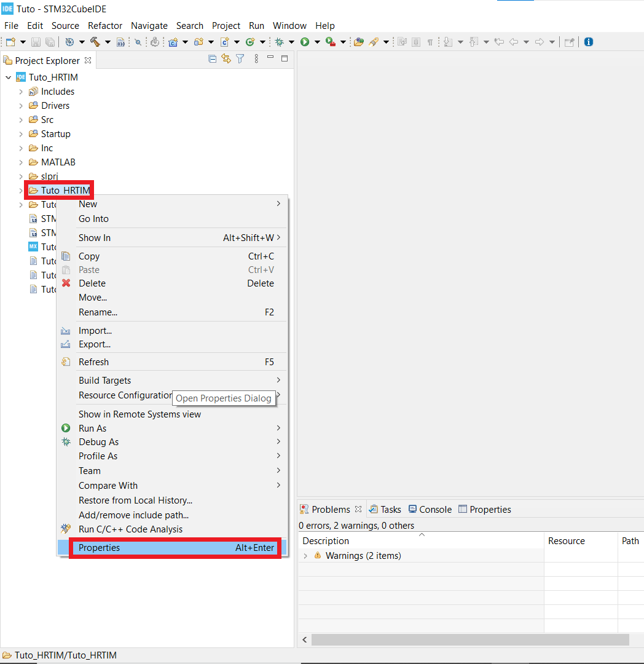644x664 pixels.
Task: Open dropdown next to Run play icon
Action: click(317, 42)
